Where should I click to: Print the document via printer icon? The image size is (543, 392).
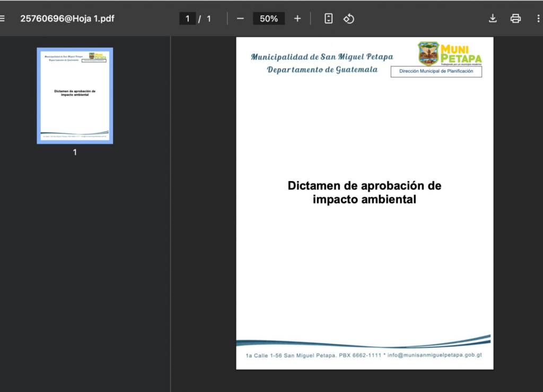(515, 19)
